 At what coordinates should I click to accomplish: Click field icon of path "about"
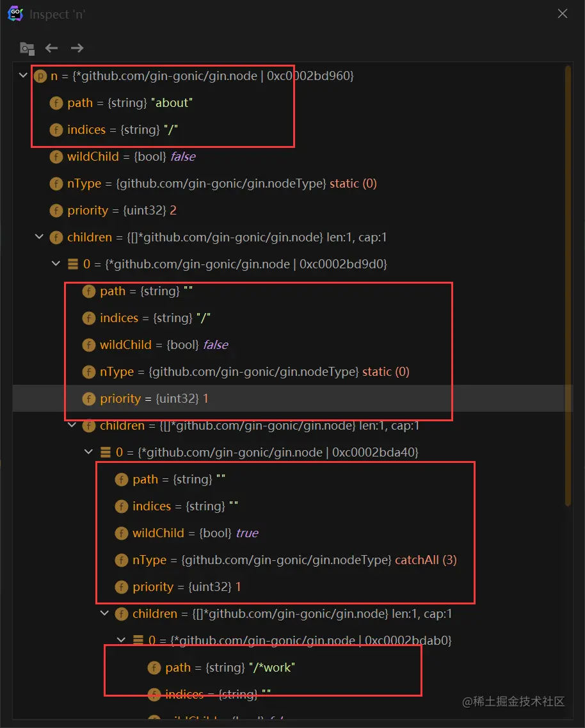click(x=56, y=102)
